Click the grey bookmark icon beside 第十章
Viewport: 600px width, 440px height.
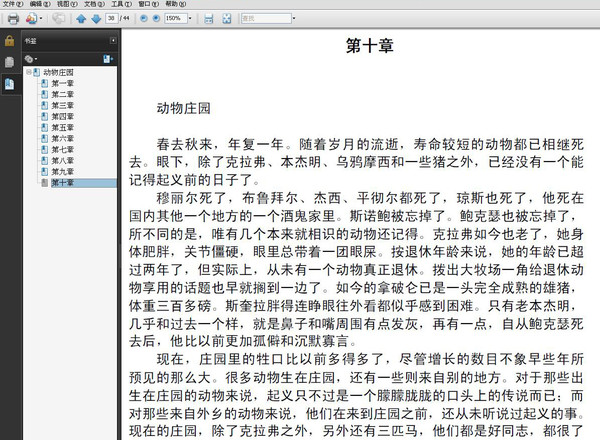pos(45,183)
